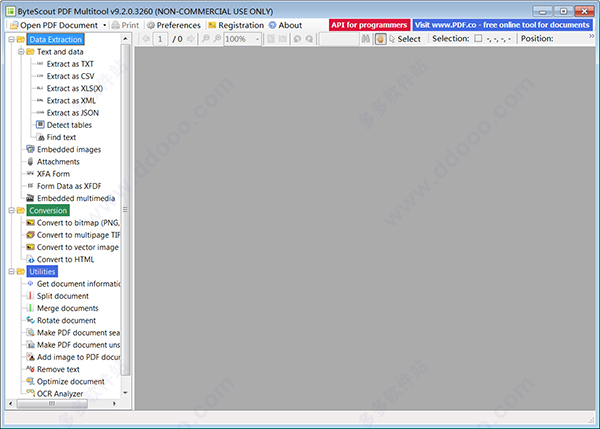Screen dimensions: 600x429
Task: Click the Convert to multipage TIFF icon
Action: coord(30,235)
